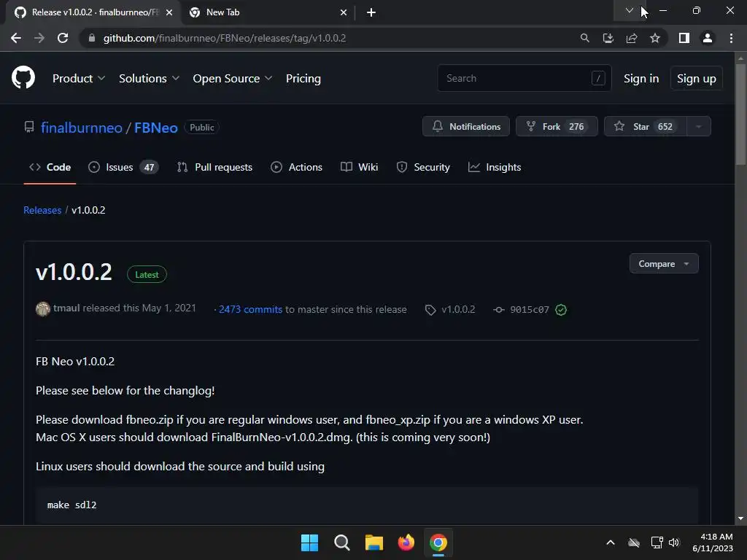The width and height of the screenshot is (747, 560).
Task: Click the GitHub logo home icon
Action: [23, 77]
